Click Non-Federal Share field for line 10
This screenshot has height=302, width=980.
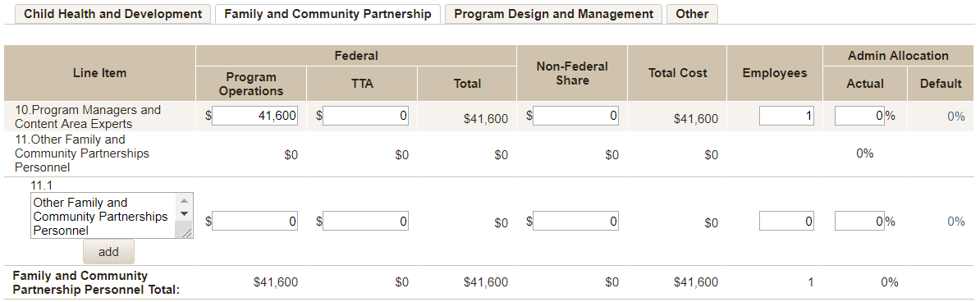point(575,116)
